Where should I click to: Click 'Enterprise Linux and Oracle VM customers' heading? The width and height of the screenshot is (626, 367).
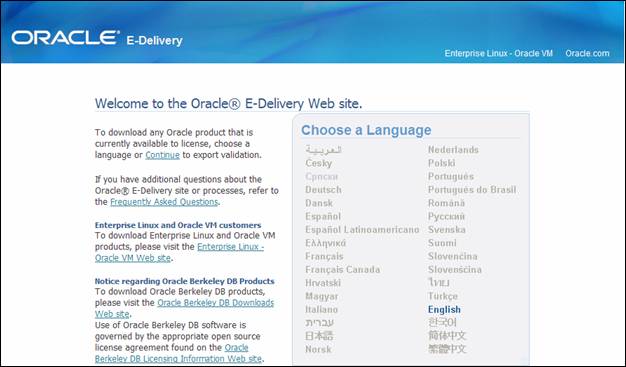click(x=178, y=225)
